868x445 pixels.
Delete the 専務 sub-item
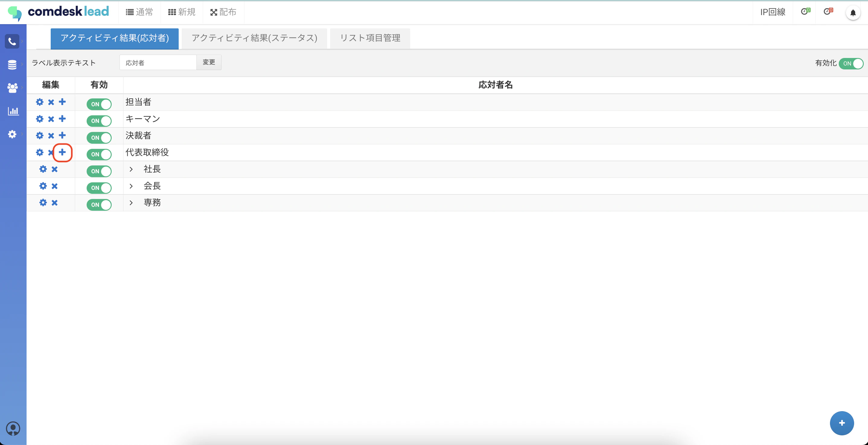pos(55,203)
